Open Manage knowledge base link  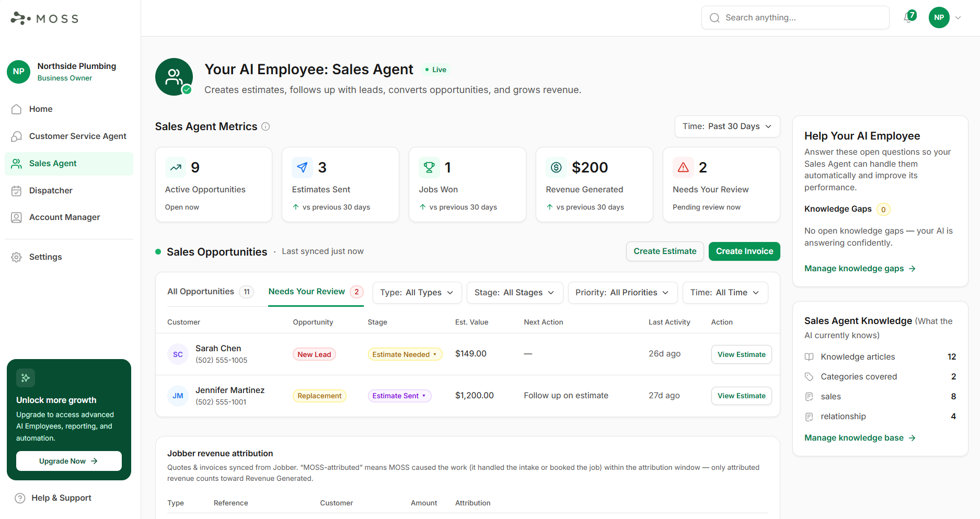[860, 438]
